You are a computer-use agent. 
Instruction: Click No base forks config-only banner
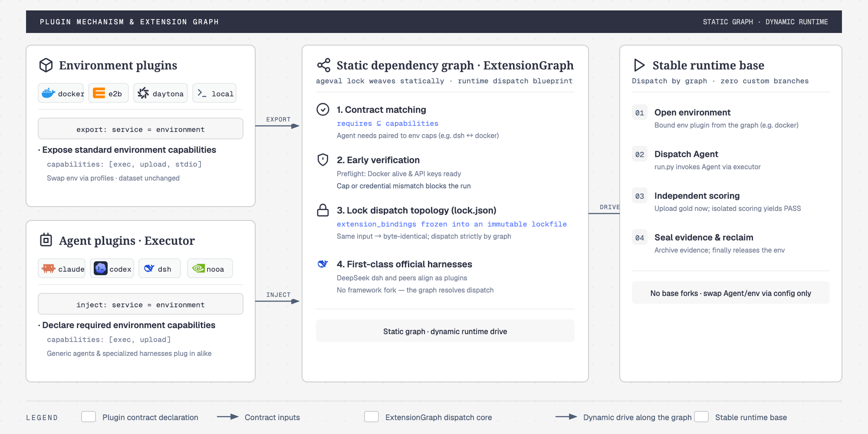(731, 293)
